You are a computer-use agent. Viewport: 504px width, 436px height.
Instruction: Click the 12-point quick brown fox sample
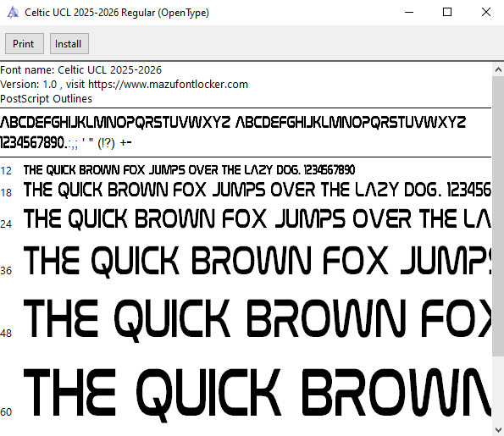click(190, 170)
